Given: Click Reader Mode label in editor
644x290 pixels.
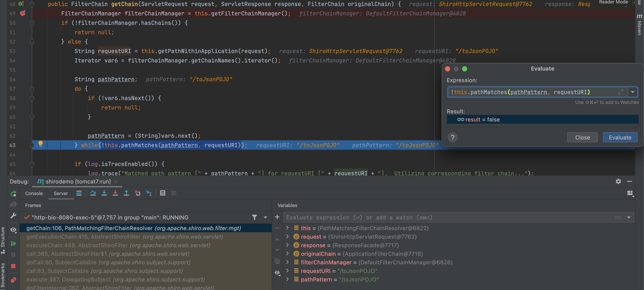Looking at the screenshot, I should [613, 2].
